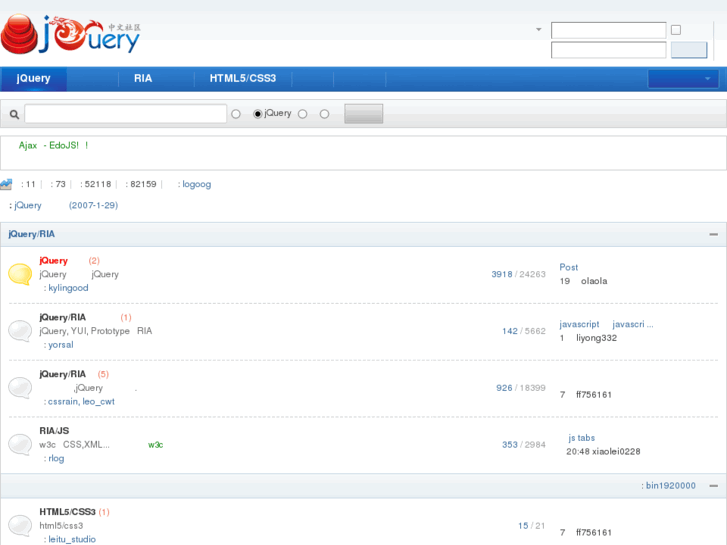Open moderator leitu_studio's profile
This screenshot has height=545, width=727.
click(x=72, y=539)
